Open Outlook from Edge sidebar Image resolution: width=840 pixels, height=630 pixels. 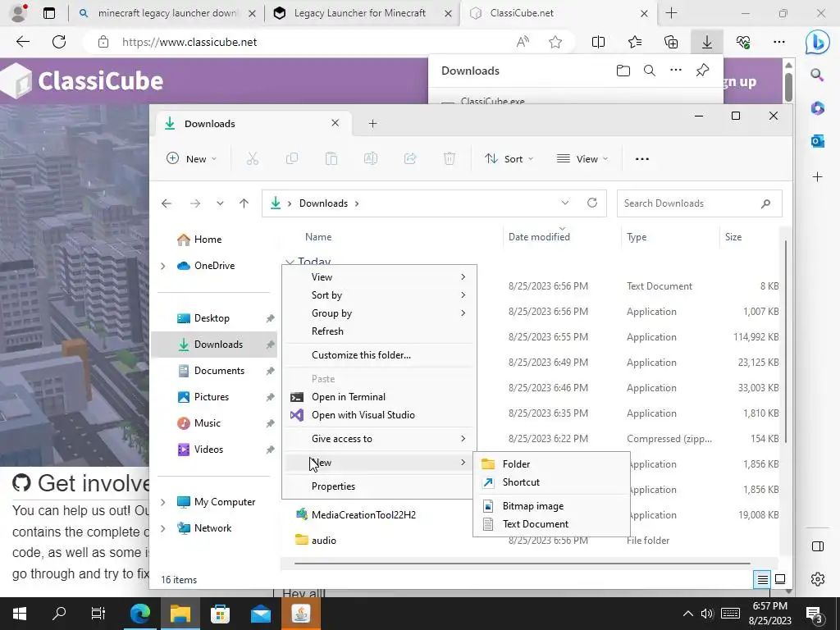818,141
